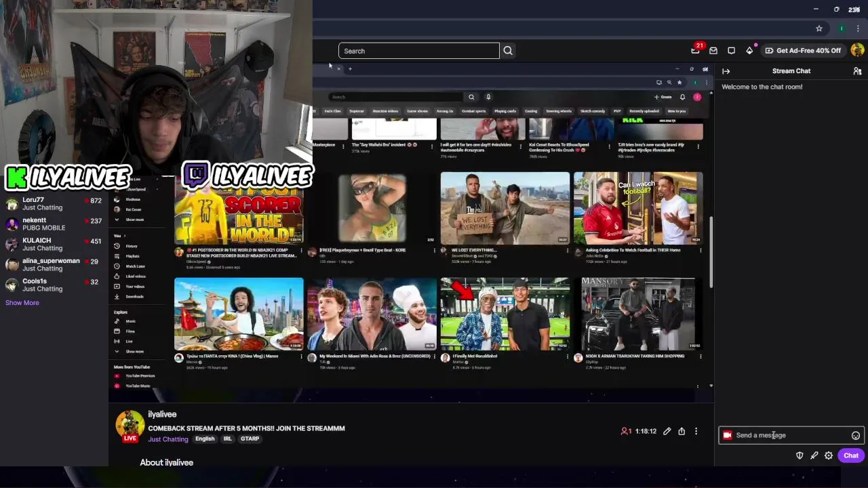This screenshot has width=868, height=488.
Task: Select the Recently uploaded filter chip
Action: tap(644, 111)
